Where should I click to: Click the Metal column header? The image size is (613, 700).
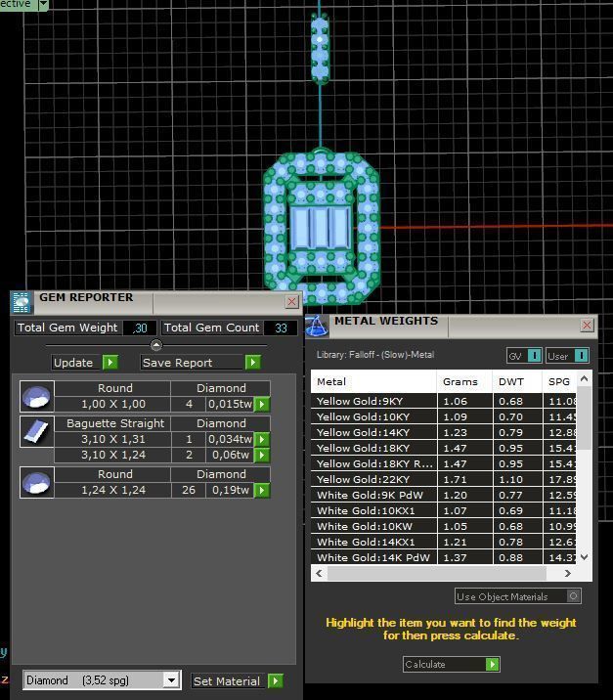373,381
